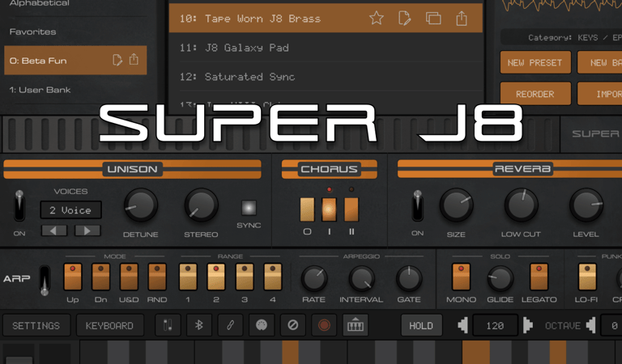Set arpeggio range to 3
The width and height of the screenshot is (622, 364).
(x=245, y=277)
